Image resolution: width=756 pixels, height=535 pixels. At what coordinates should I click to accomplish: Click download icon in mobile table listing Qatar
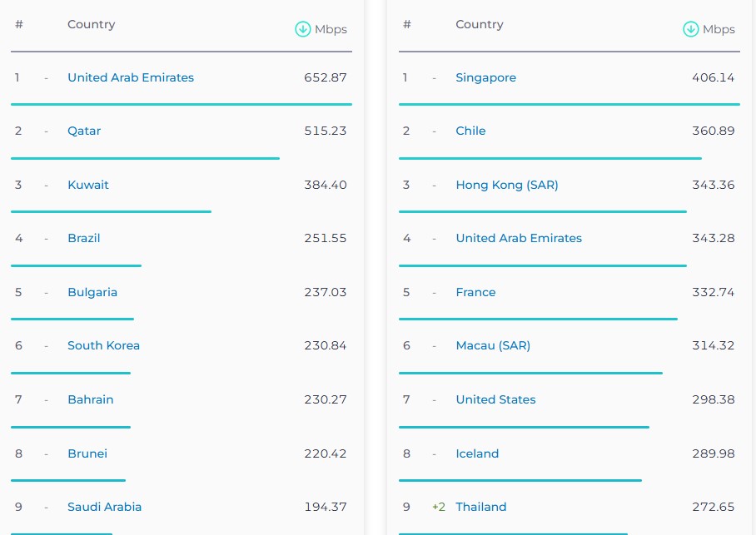pyautogui.click(x=302, y=29)
